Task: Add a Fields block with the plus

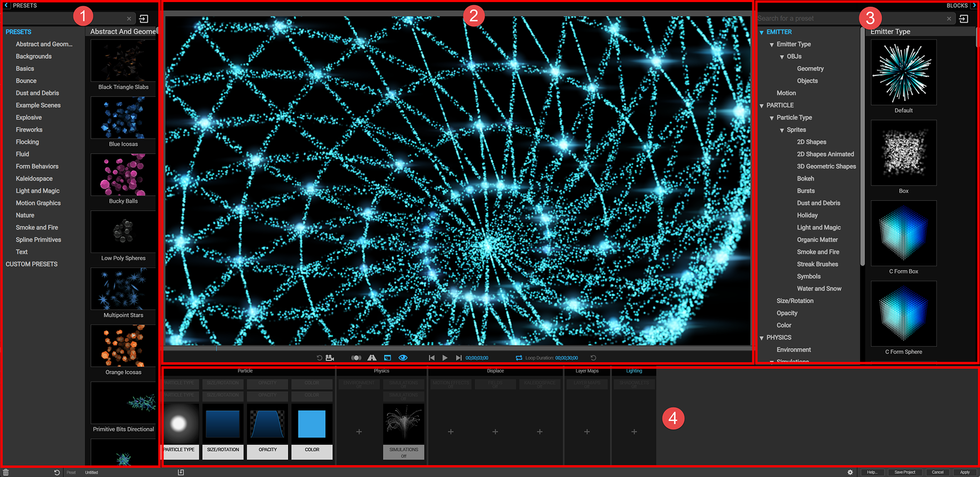Action: [495, 432]
